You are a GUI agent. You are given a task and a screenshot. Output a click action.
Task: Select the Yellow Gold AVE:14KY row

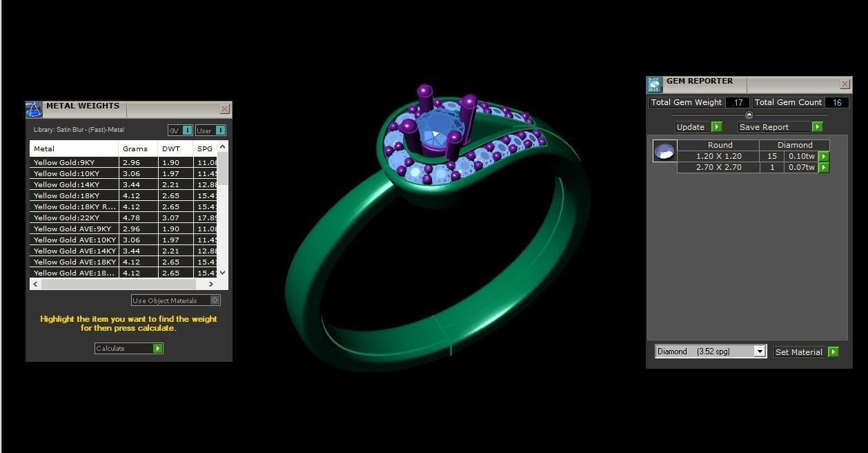coord(124,251)
